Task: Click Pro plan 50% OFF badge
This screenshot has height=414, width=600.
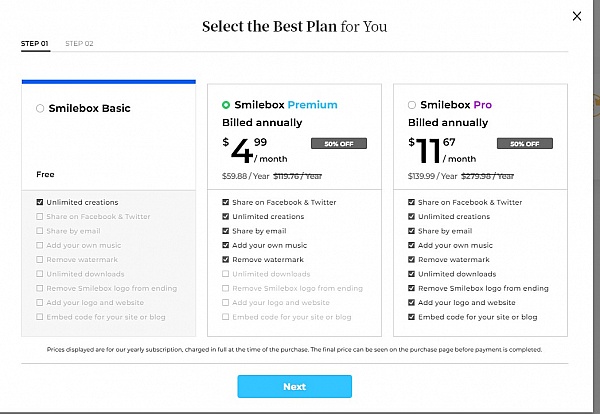Action: tap(525, 143)
